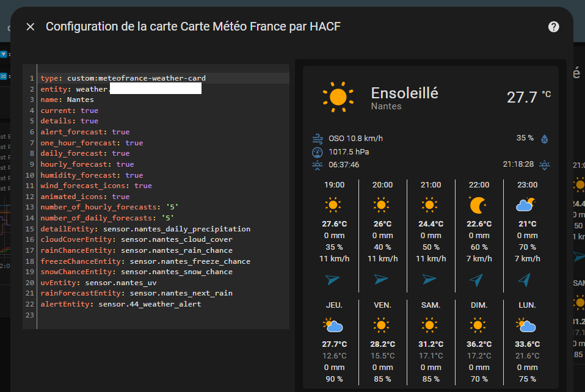Viewport: 585px width, 392px height.
Task: Click the one_hour_forecast: true line
Action: coord(92,143)
